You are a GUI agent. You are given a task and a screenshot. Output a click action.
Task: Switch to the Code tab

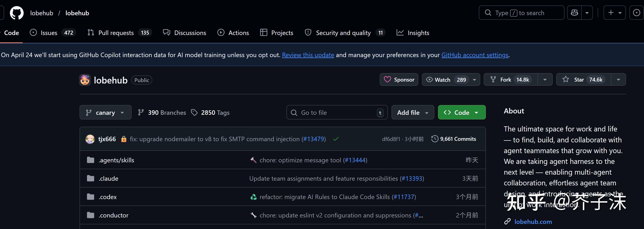coord(11,33)
